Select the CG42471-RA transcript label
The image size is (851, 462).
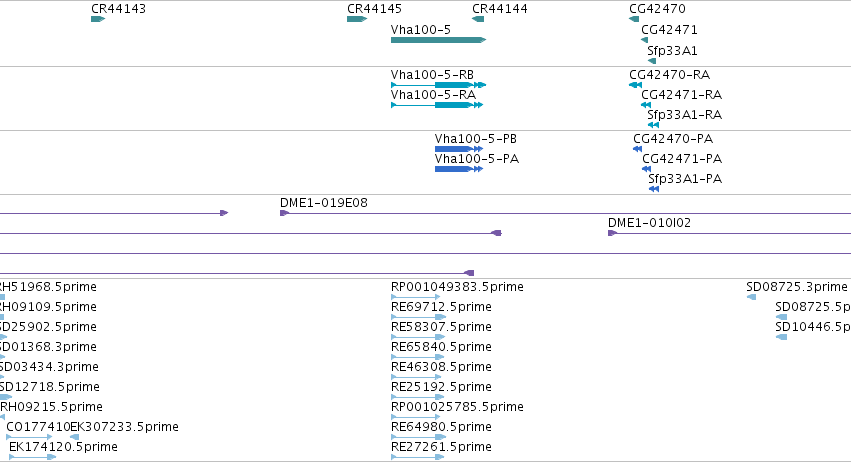[682, 95]
